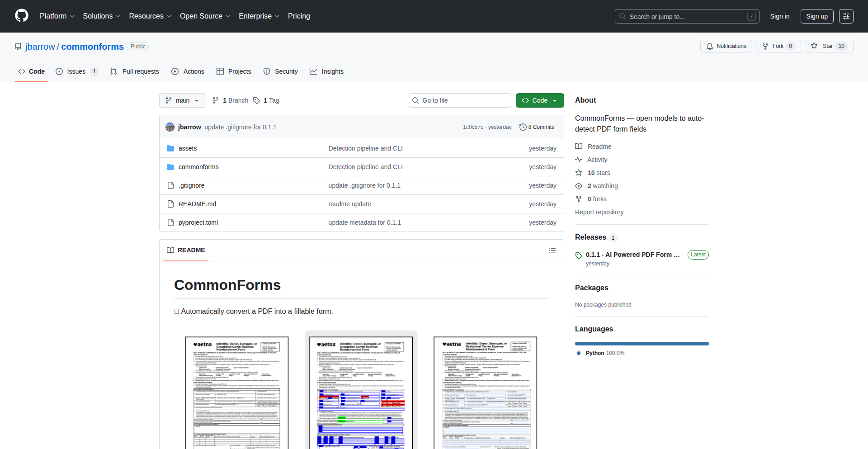Viewport: 868px width, 449px height.
Task: Expand the green Code dropdown button
Action: (x=539, y=100)
